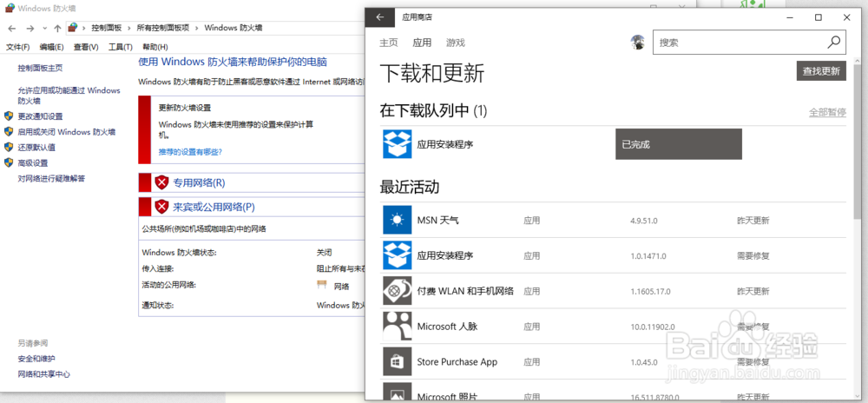
Task: Click the search magnifier icon in Store
Action: point(833,42)
